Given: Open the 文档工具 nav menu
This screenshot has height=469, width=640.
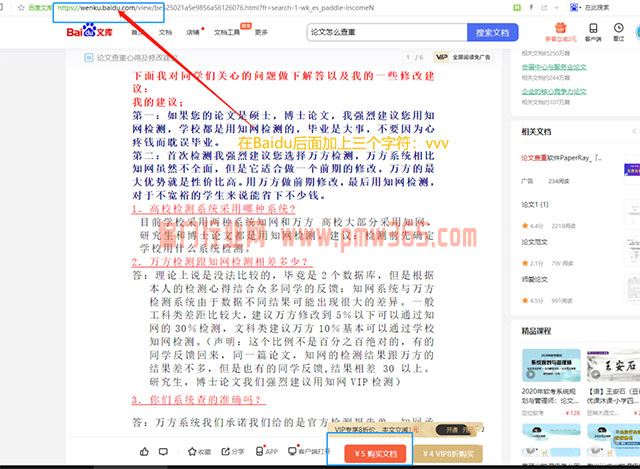Looking at the screenshot, I should point(227,32).
